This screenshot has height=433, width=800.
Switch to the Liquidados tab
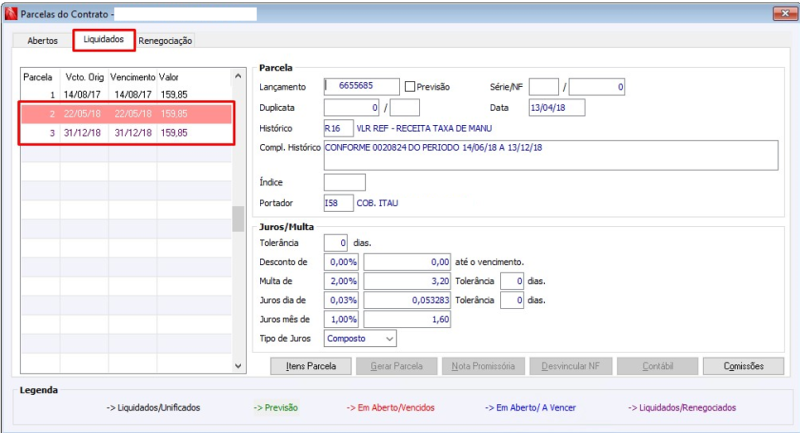(x=104, y=39)
